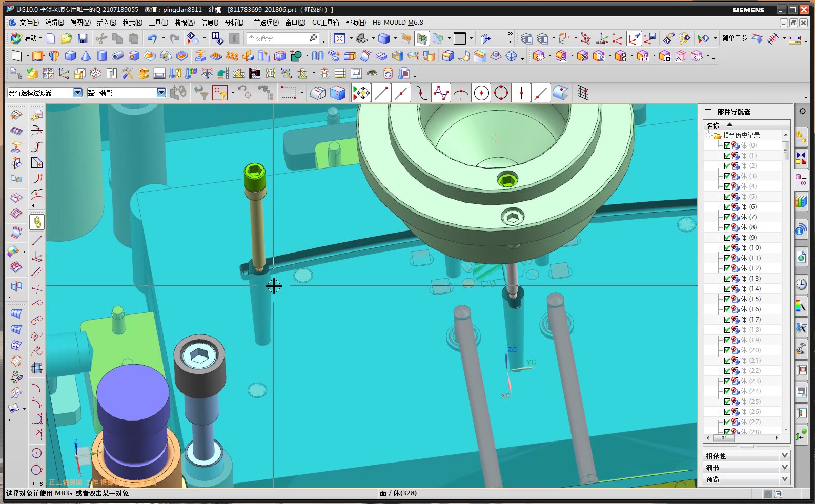Open the 装配(A) menu
The height and width of the screenshot is (504, 815).
(x=184, y=23)
